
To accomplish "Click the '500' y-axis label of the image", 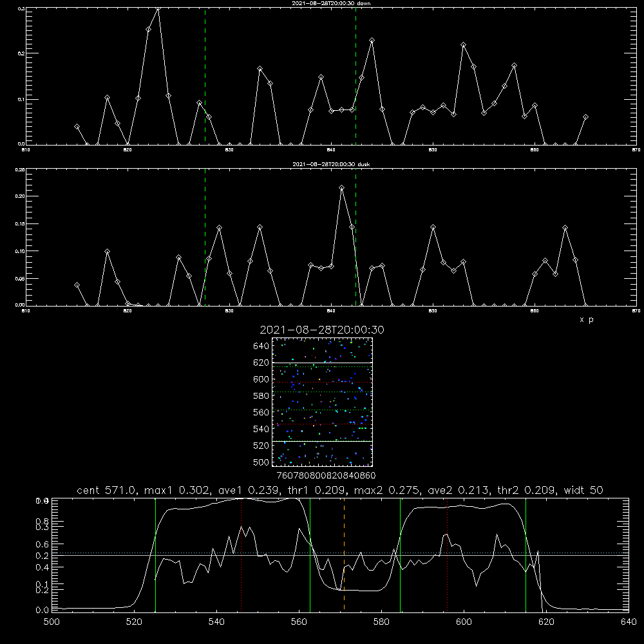I will click(x=261, y=462).
